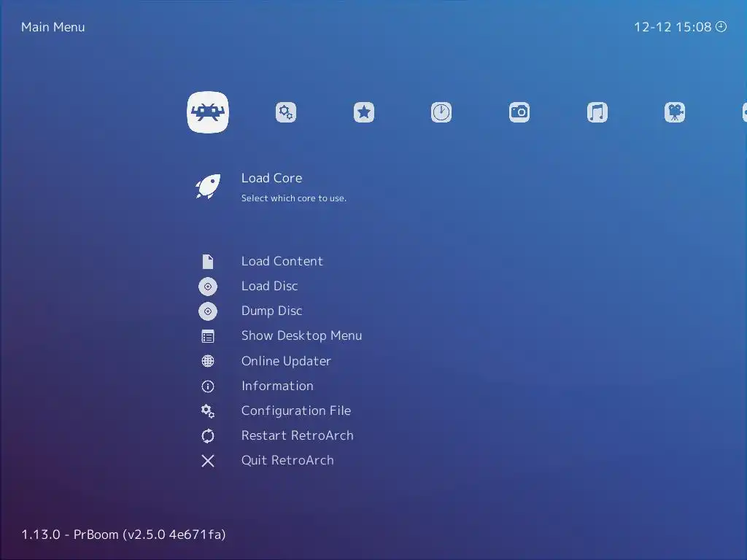Click the X icon beside Quit RetroArch
747x560 pixels.
click(208, 461)
